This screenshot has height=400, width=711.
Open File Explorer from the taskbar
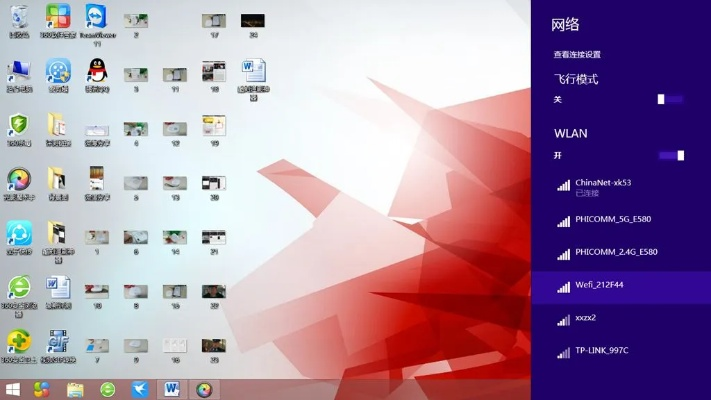(75, 389)
